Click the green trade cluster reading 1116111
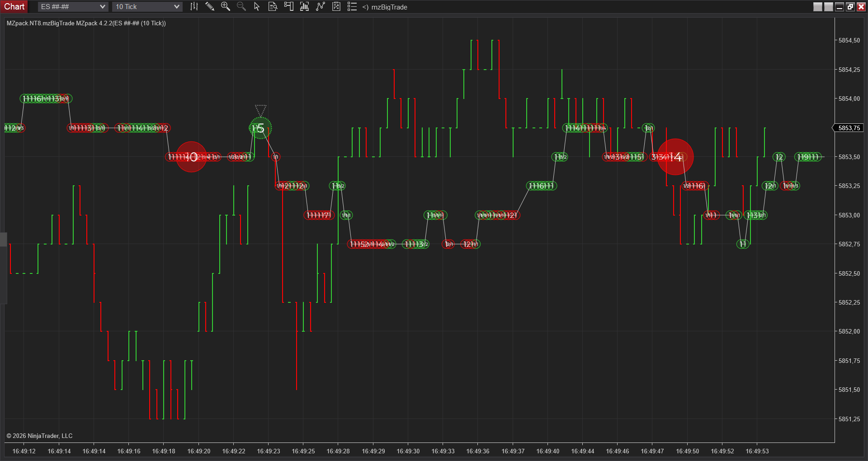This screenshot has height=461, width=868. [x=541, y=186]
